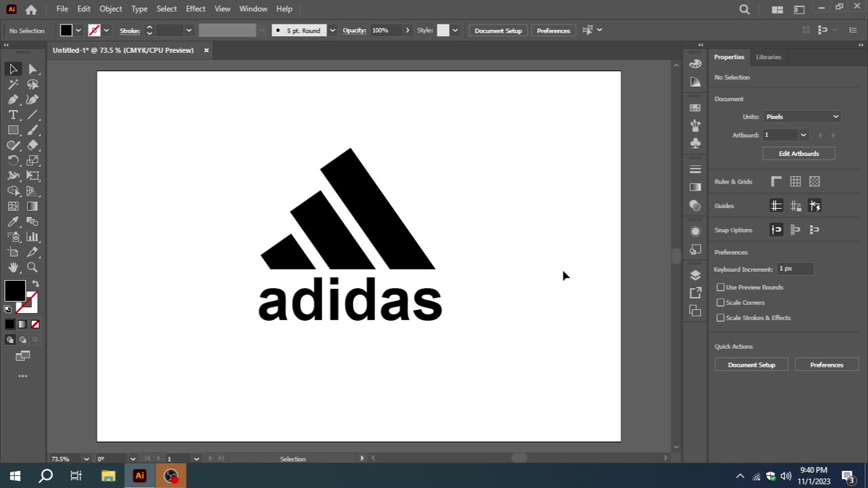The height and width of the screenshot is (488, 868).
Task: Open Edit Toolbar three dots
Action: click(x=22, y=376)
